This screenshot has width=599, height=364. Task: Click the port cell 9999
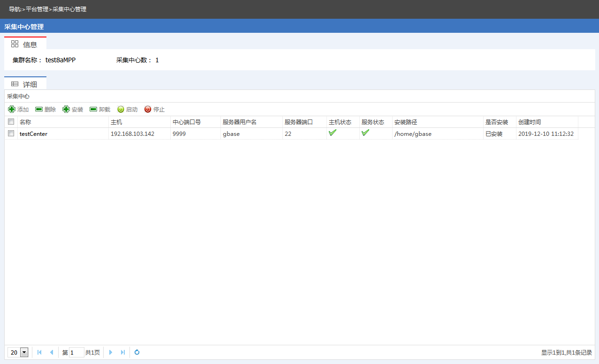pyautogui.click(x=180, y=134)
